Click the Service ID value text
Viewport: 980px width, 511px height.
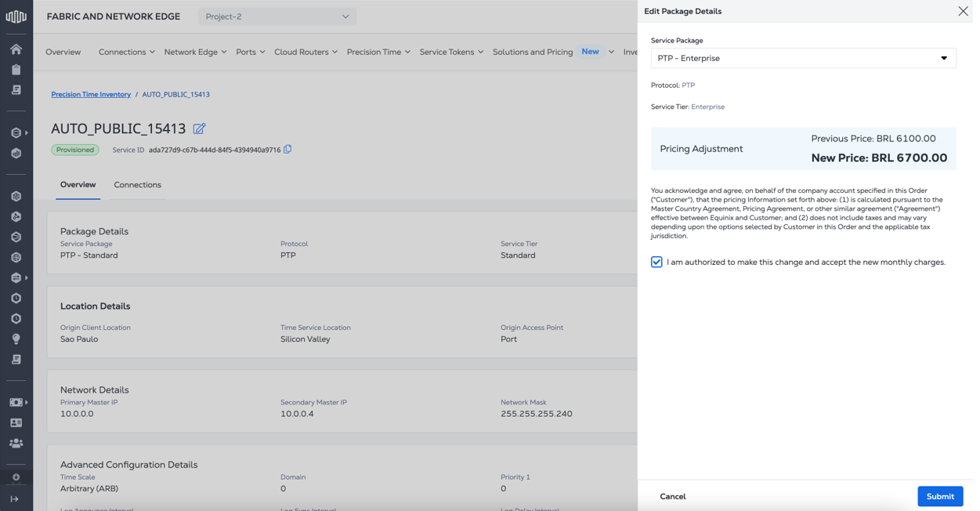(215, 150)
